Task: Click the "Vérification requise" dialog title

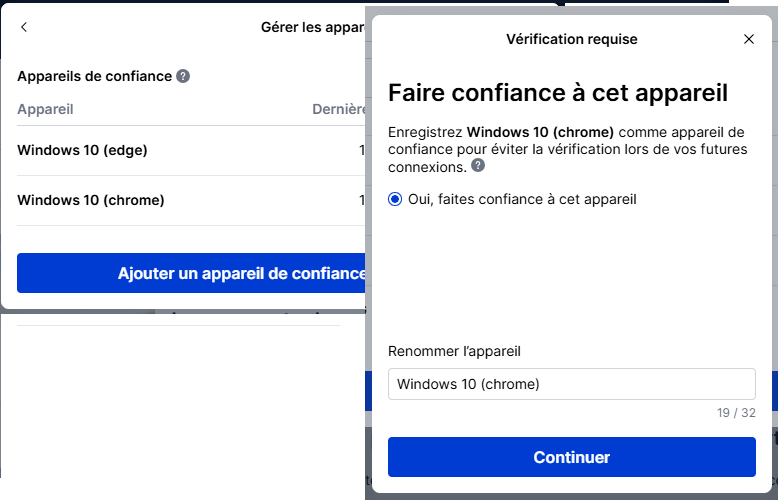Action: 571,39
